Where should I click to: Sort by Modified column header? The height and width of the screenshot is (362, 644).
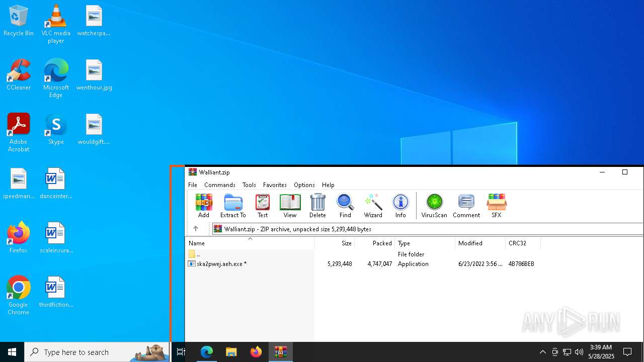click(480, 243)
